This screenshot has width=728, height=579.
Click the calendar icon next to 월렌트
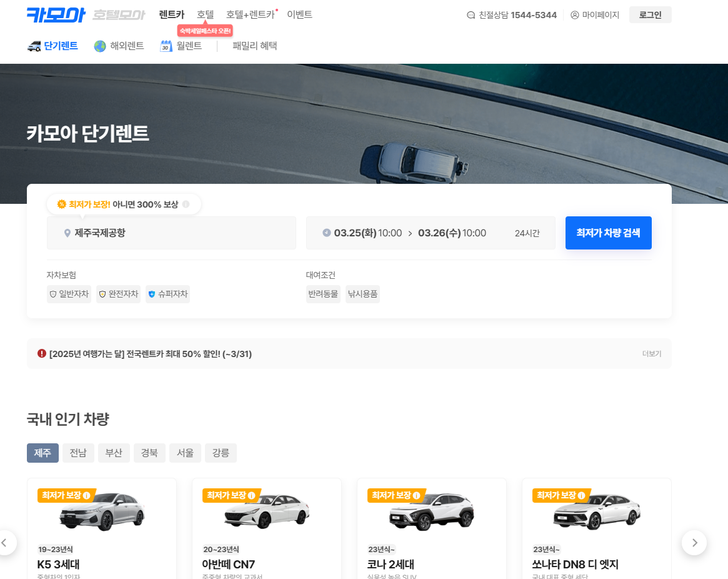(165, 45)
